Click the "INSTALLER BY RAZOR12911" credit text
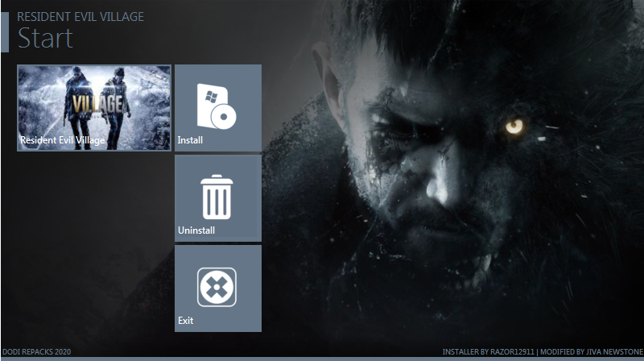644x361 pixels. [x=489, y=352]
